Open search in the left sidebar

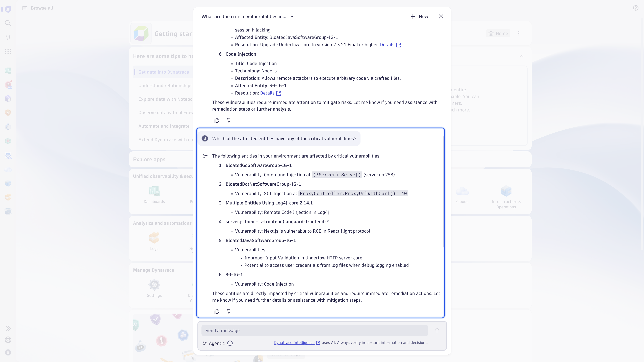click(x=8, y=23)
